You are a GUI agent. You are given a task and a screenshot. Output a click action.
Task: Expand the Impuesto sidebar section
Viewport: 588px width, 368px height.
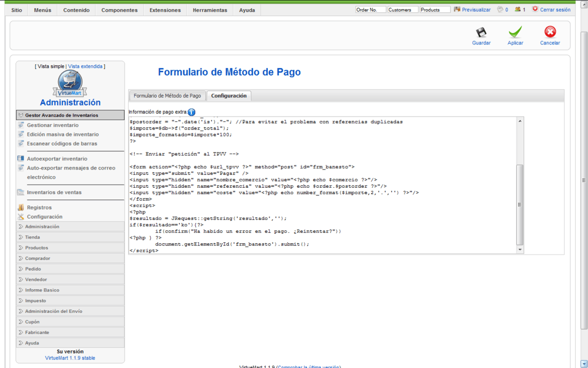pyautogui.click(x=70, y=301)
